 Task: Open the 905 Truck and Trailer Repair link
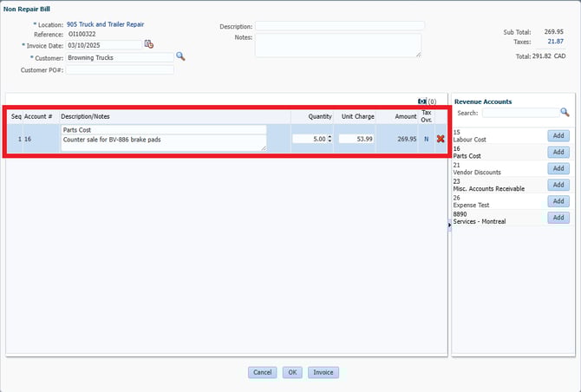pos(105,24)
